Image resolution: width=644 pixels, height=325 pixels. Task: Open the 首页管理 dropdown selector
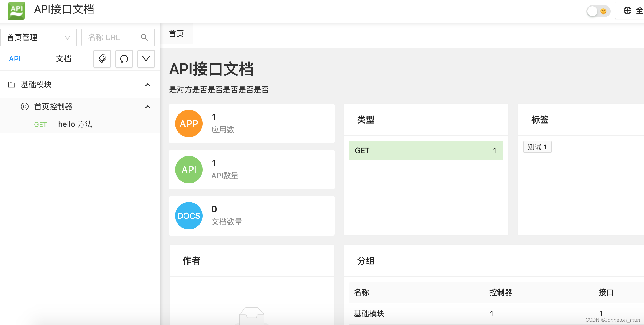(38, 37)
